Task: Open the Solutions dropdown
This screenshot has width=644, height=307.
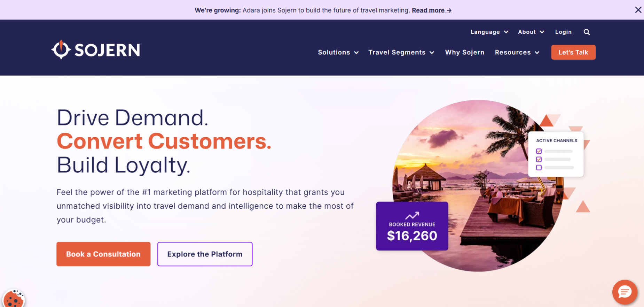Action: coord(337,52)
